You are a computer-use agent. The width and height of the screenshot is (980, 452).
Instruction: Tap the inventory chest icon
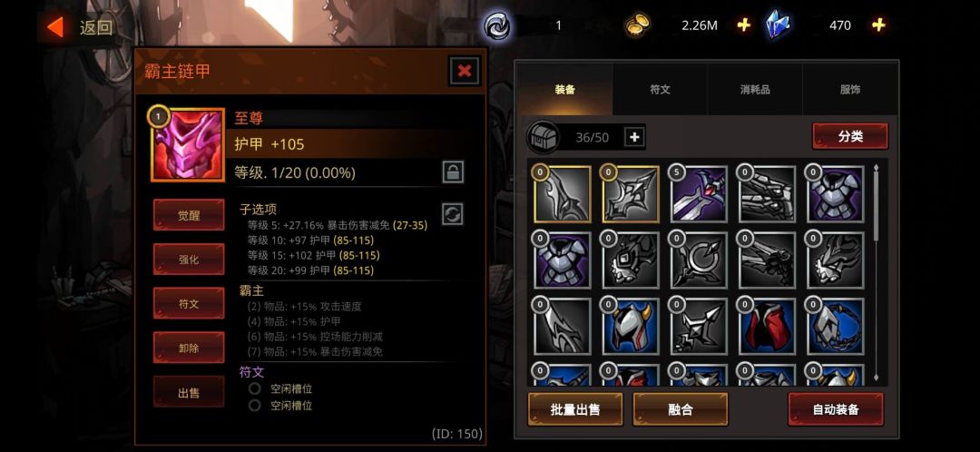pos(544,137)
